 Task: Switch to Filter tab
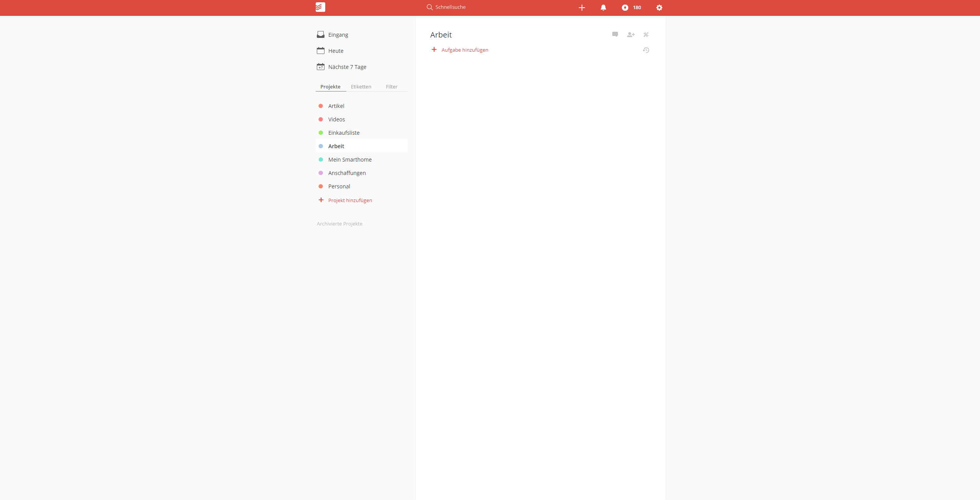[392, 87]
